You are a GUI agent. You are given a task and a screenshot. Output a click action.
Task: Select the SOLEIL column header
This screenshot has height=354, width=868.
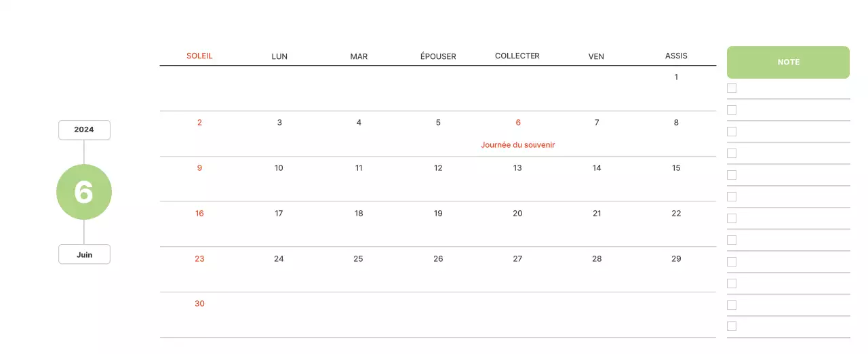point(199,56)
